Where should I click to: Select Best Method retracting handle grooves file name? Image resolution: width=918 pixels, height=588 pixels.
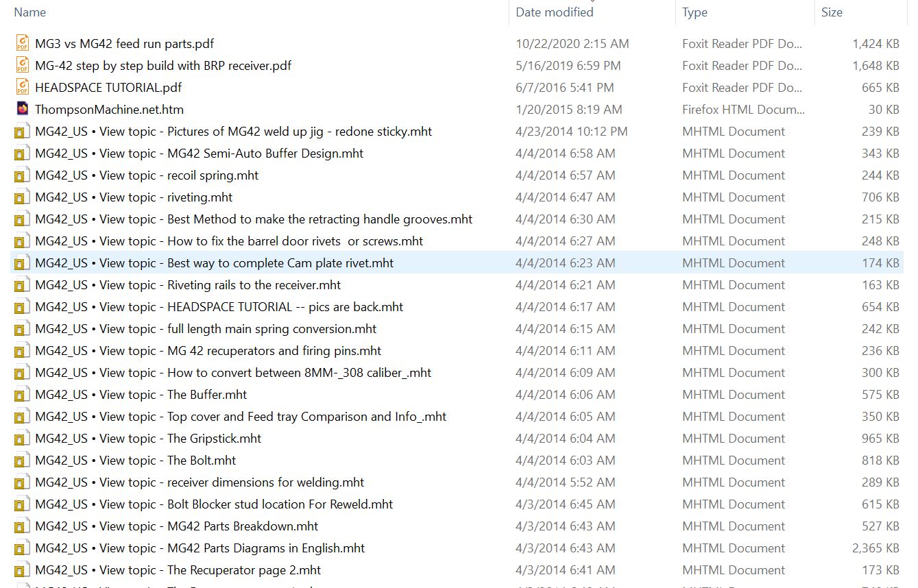click(254, 219)
